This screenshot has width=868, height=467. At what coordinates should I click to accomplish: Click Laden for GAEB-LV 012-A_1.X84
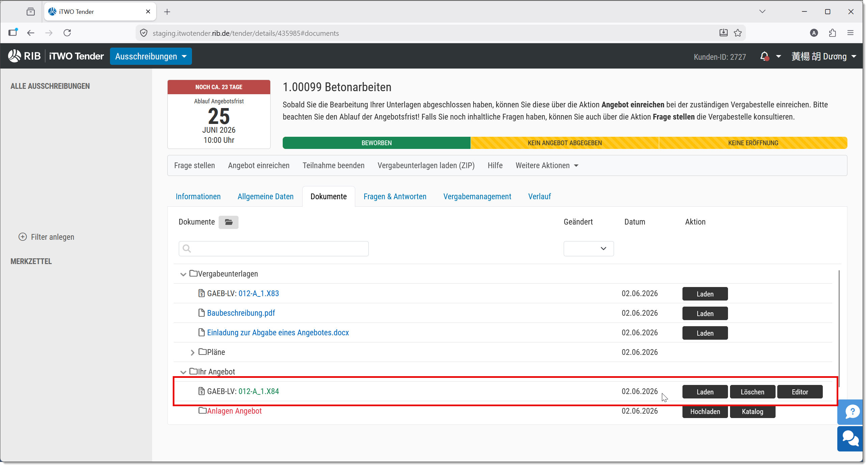(x=705, y=392)
